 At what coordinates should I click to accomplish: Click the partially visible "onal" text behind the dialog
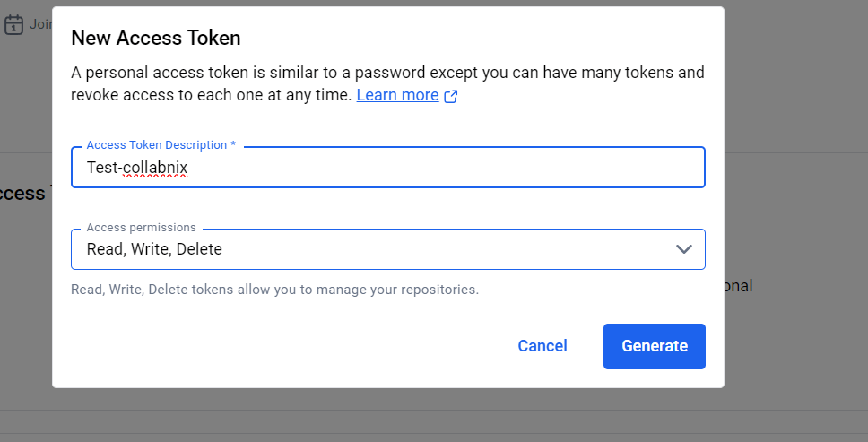click(738, 286)
